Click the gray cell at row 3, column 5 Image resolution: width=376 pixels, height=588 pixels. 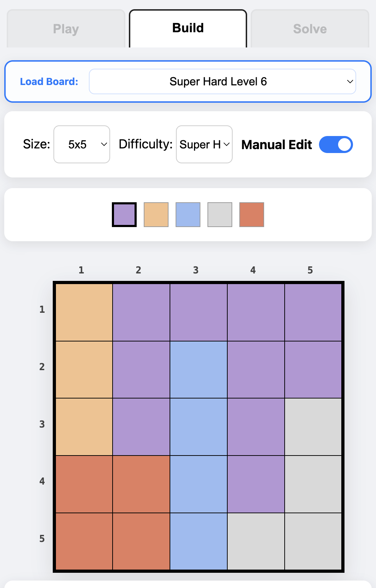[313, 427]
